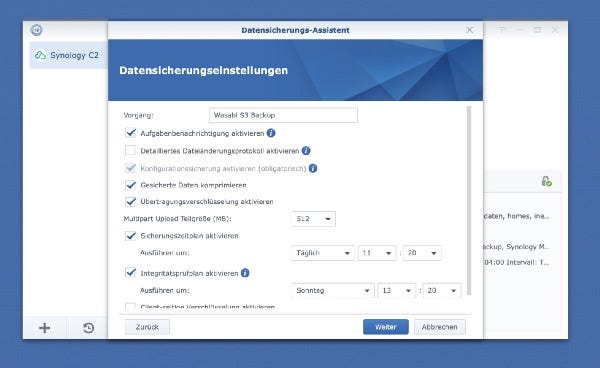Open the Sonntag weekday dropdown
The image size is (600, 368).
click(x=333, y=291)
